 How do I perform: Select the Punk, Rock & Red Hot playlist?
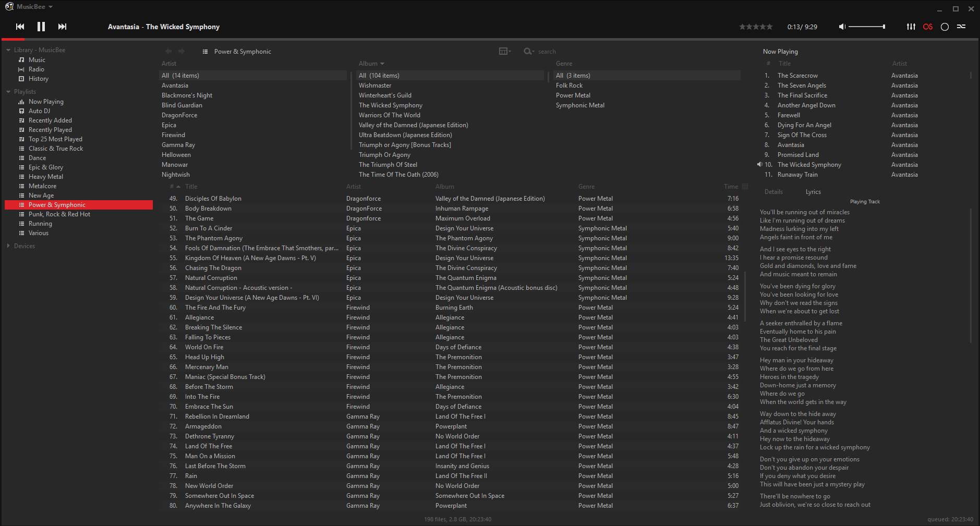coord(59,214)
